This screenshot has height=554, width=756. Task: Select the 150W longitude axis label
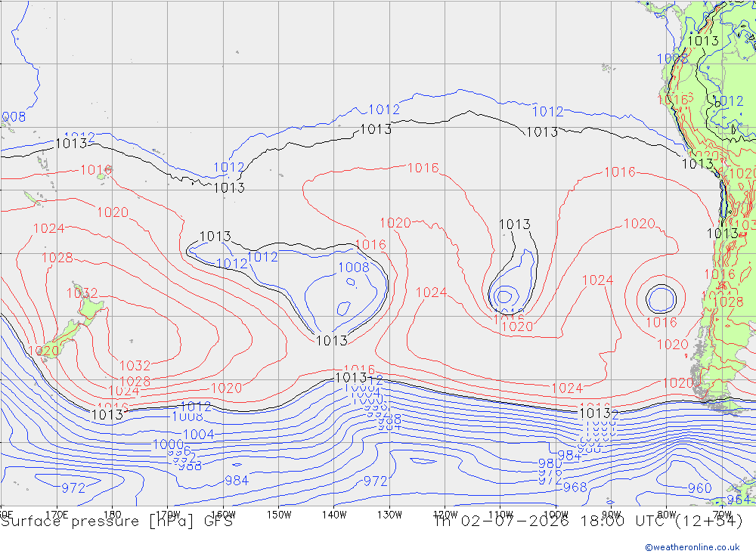point(279,515)
